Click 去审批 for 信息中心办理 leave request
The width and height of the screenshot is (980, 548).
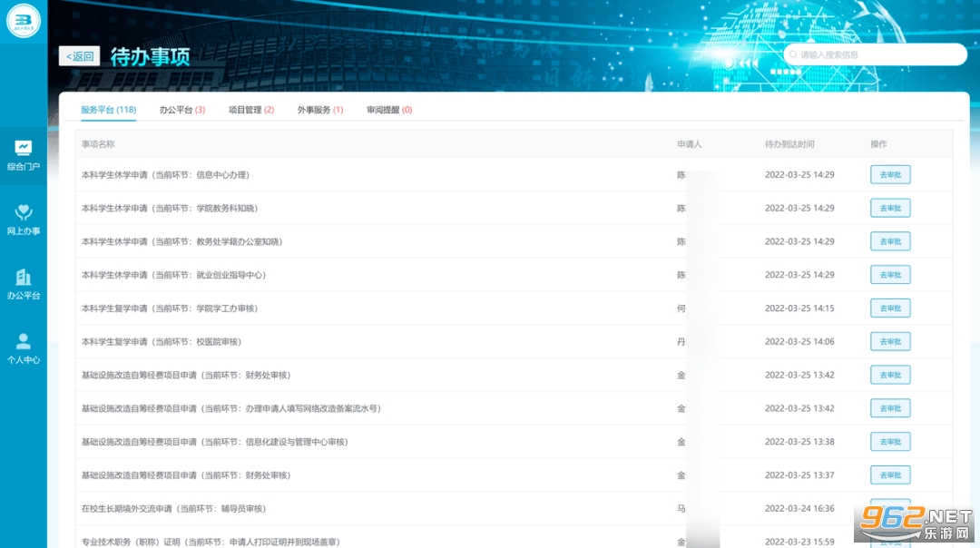(889, 175)
